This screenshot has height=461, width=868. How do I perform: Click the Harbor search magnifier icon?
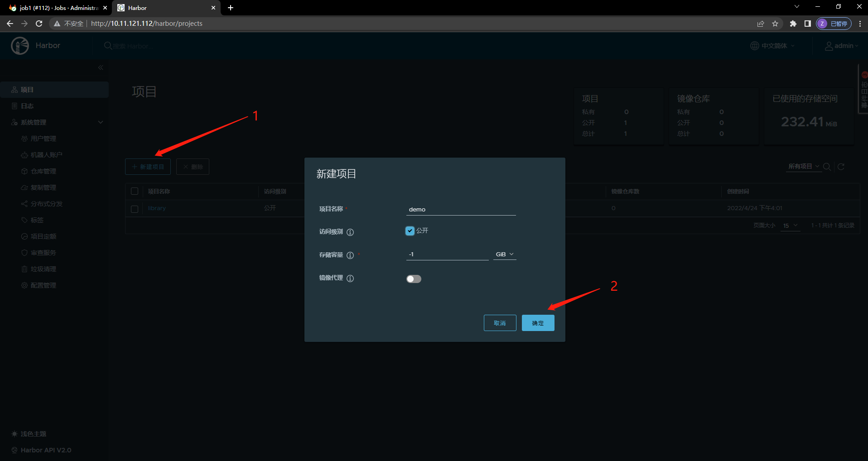(x=108, y=46)
